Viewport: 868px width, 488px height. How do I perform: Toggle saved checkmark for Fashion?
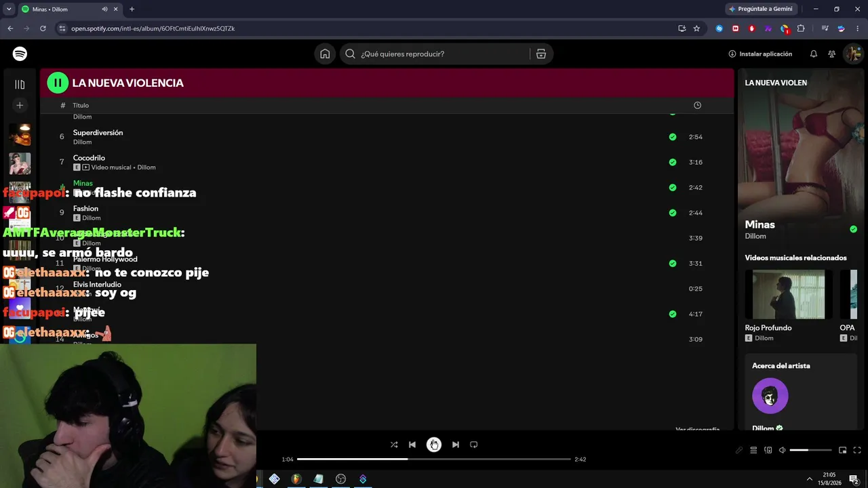[x=673, y=213]
